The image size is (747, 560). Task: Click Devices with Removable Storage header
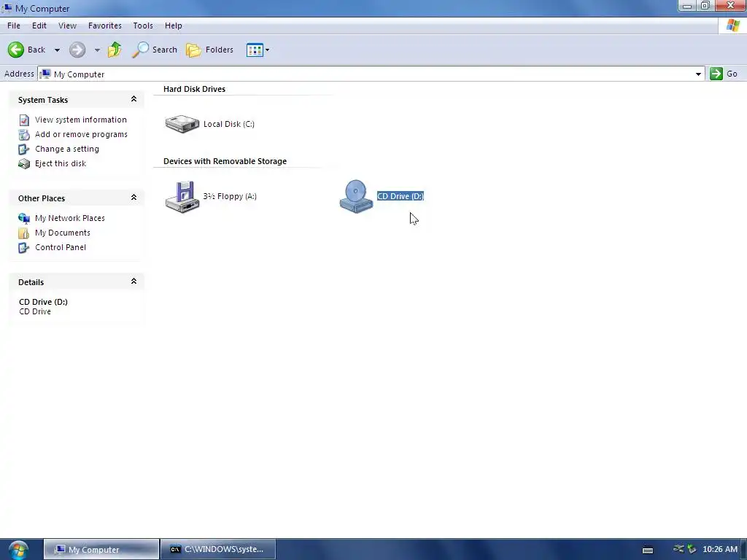click(225, 161)
